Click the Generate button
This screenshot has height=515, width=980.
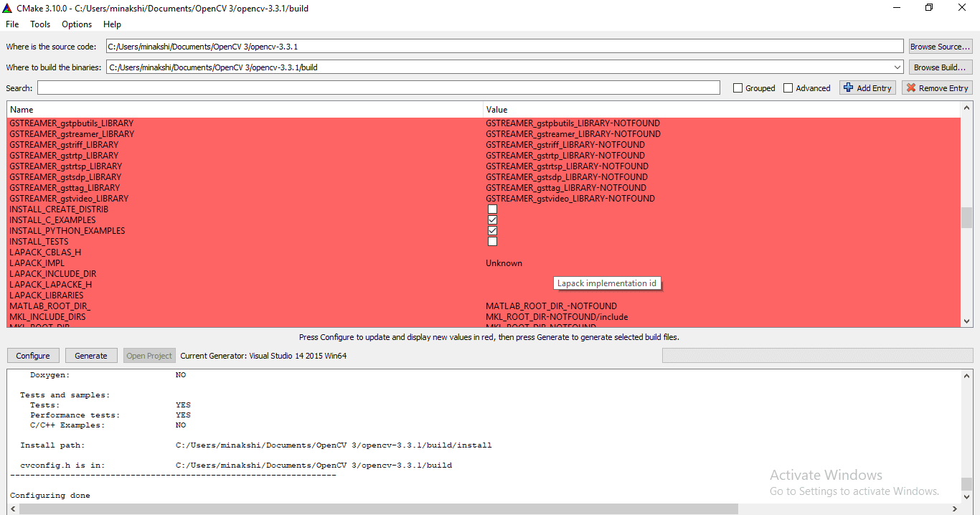(91, 356)
